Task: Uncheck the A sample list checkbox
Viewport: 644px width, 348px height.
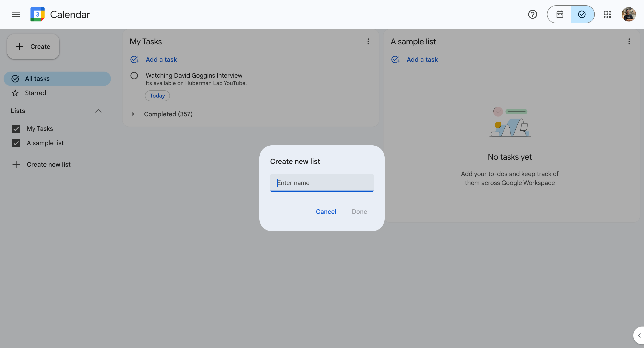Action: 16,143
